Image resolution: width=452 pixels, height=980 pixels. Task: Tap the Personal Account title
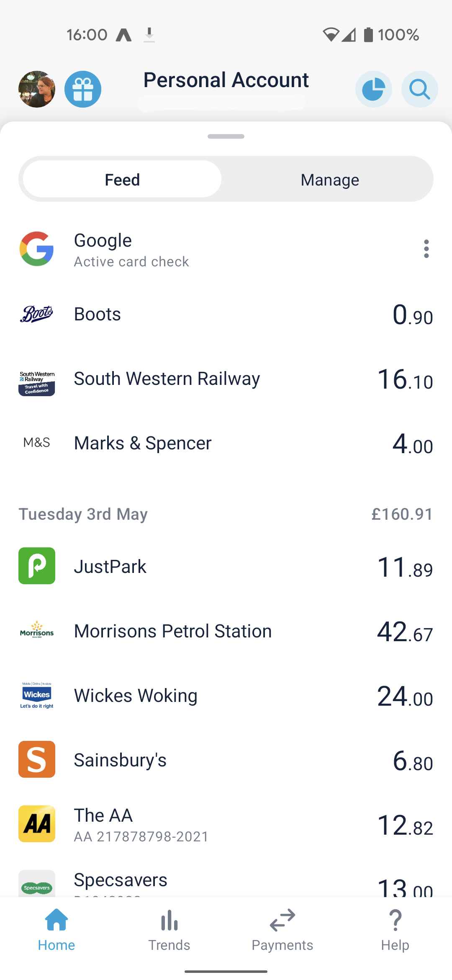[226, 80]
